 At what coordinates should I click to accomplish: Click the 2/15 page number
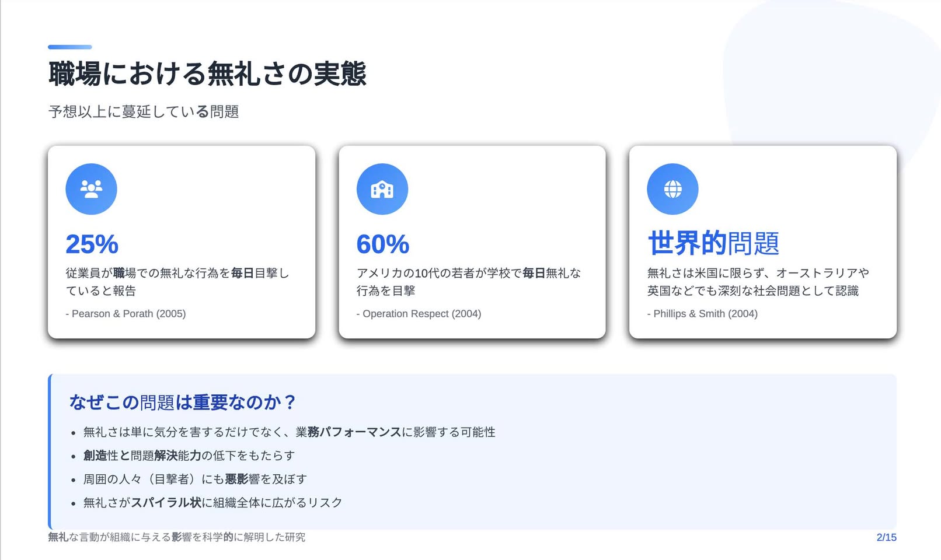[886, 537]
